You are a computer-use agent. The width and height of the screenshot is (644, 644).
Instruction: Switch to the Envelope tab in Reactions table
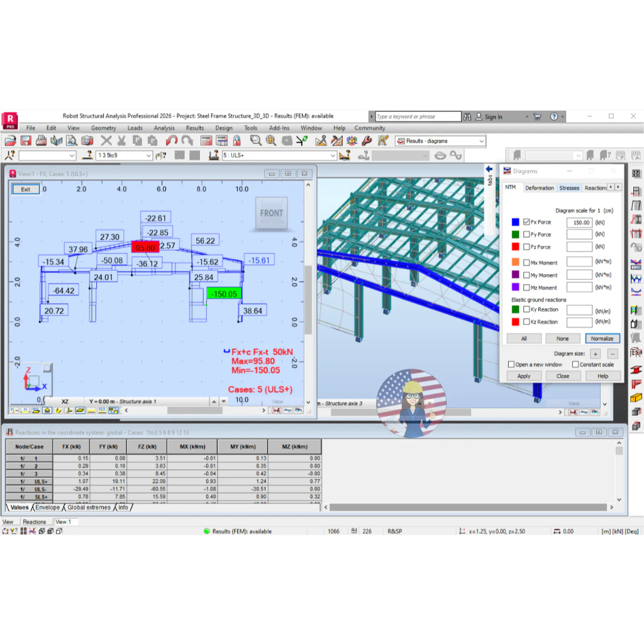click(x=48, y=508)
